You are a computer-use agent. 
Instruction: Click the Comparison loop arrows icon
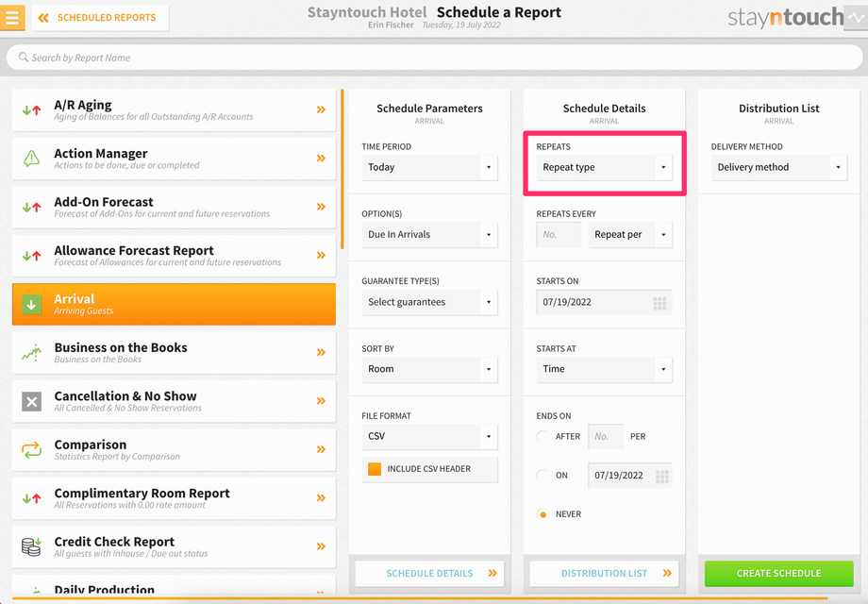(31, 449)
